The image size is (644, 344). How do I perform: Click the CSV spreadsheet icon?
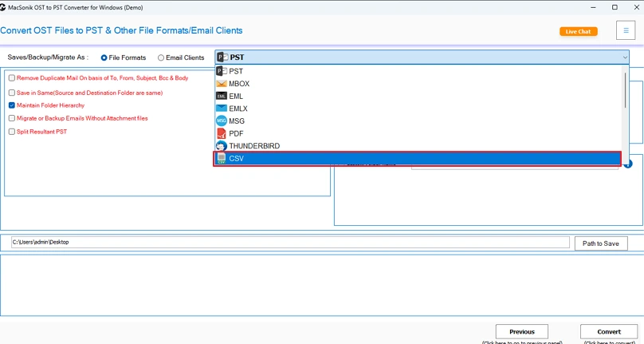[222, 159]
